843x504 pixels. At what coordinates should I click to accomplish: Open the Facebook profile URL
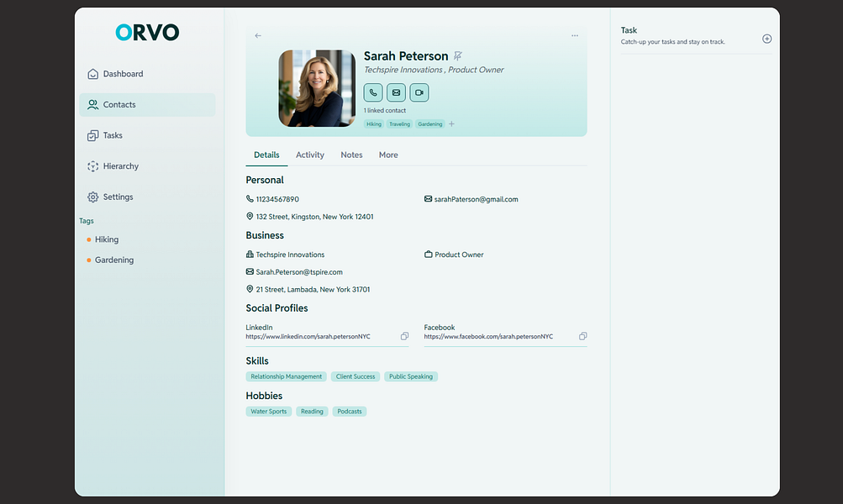coord(488,336)
